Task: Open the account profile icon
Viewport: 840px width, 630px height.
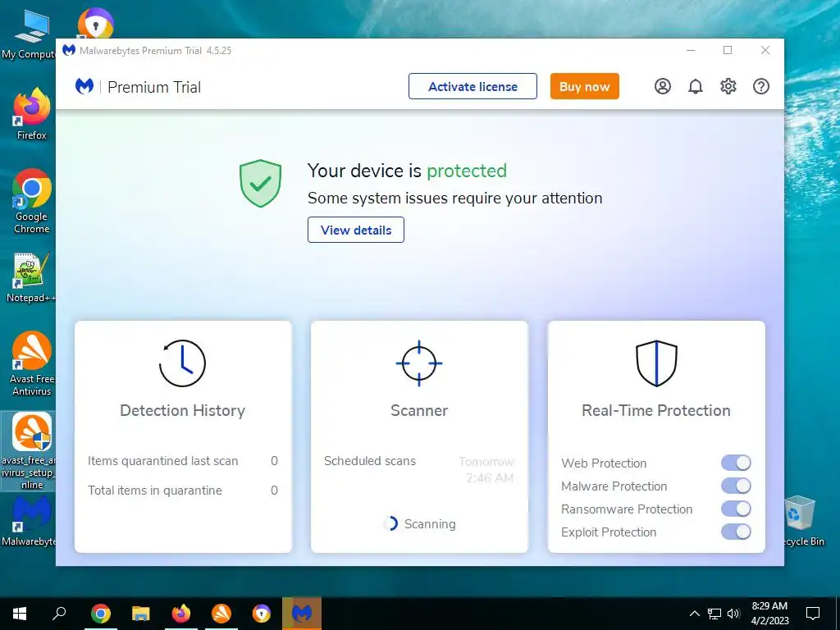Action: pyautogui.click(x=663, y=86)
